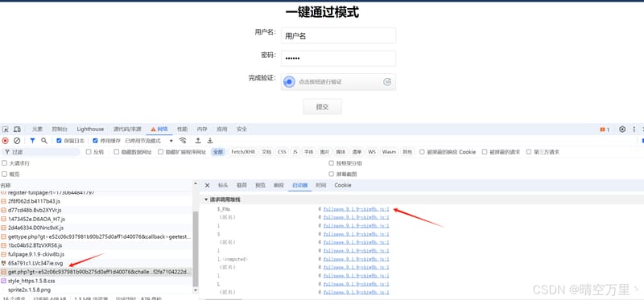Click the 过滤 filter input field

[x=40, y=152]
